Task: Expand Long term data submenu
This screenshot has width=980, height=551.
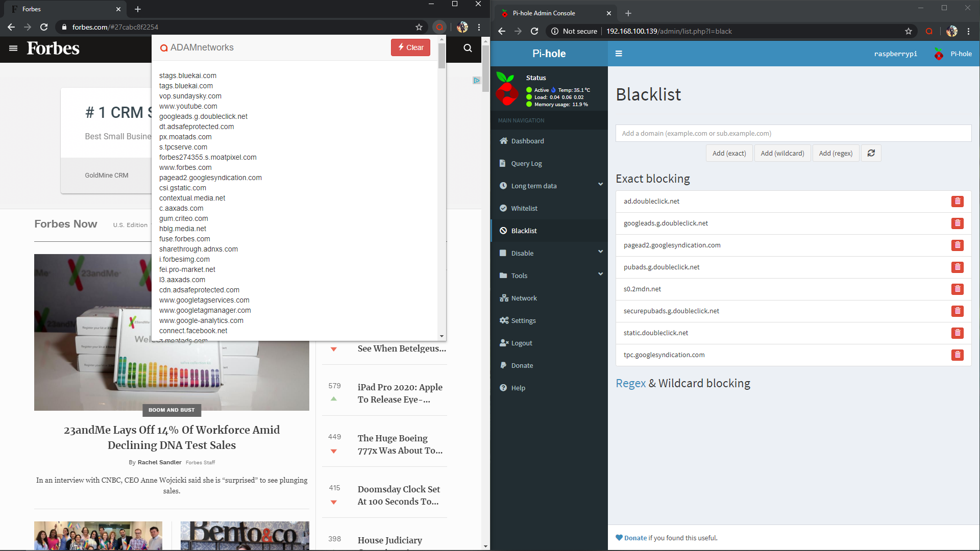Action: click(x=549, y=186)
